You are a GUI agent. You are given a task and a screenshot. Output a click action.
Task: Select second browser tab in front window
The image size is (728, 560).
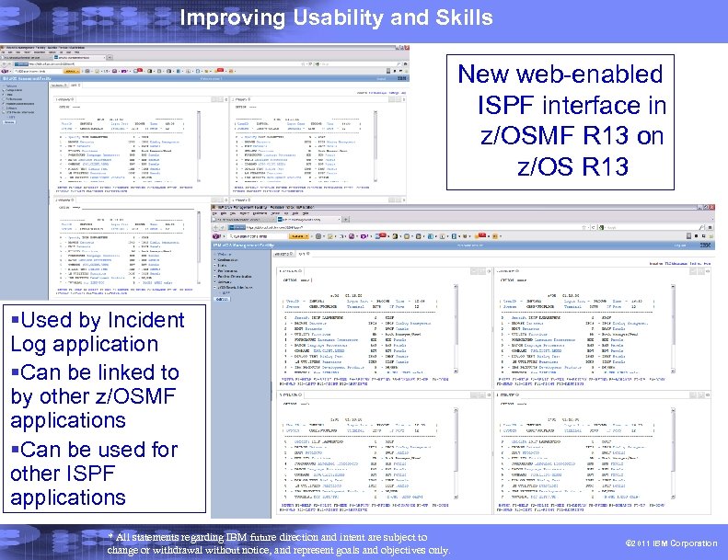pos(308,220)
